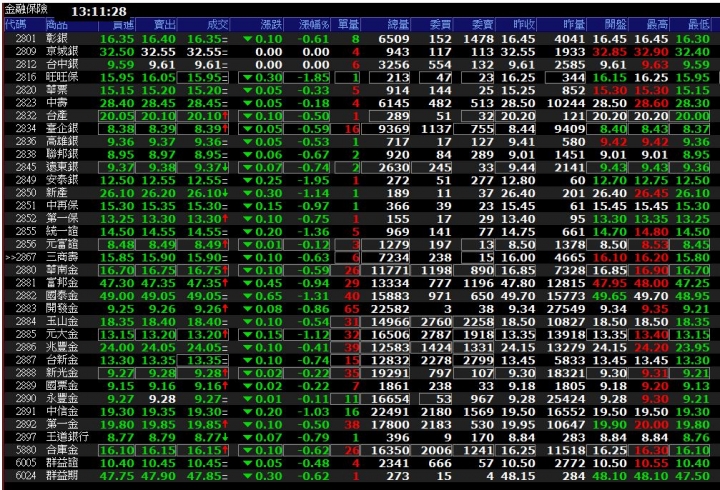Click the 總量 column header
Screen dimensions: 720x490
coord(398,24)
